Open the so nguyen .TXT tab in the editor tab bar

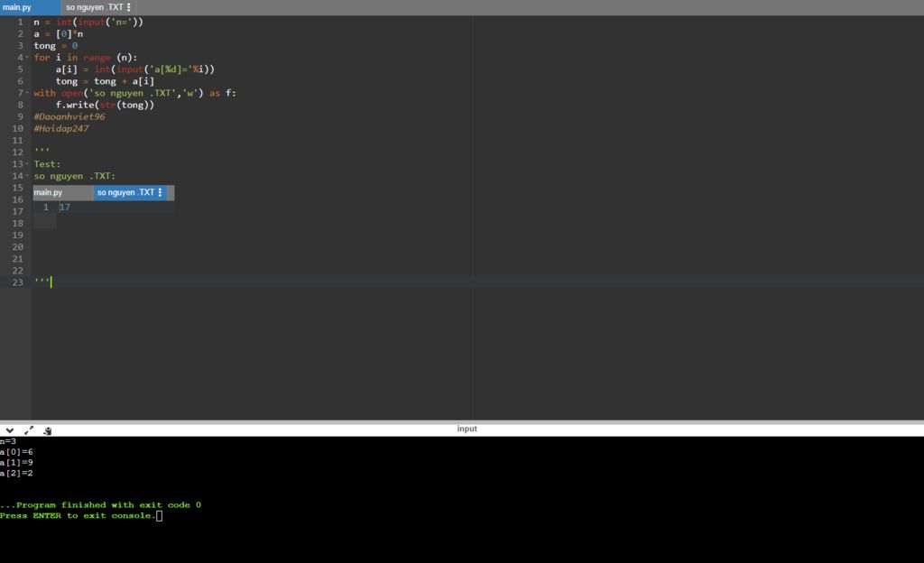[94, 7]
